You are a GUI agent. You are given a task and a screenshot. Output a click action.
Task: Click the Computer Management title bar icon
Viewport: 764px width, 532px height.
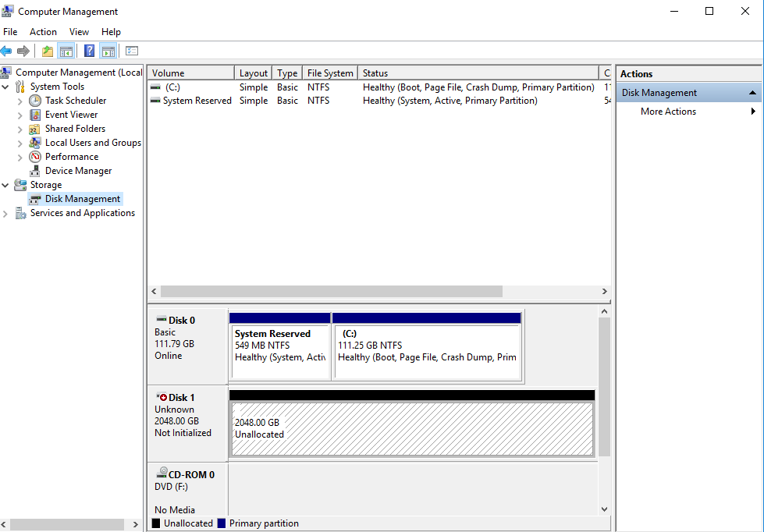point(8,10)
